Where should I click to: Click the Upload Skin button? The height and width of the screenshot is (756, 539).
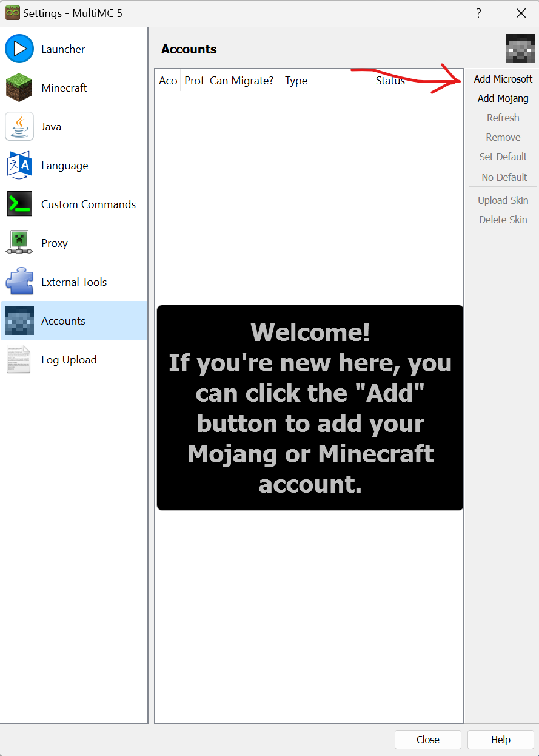click(503, 200)
